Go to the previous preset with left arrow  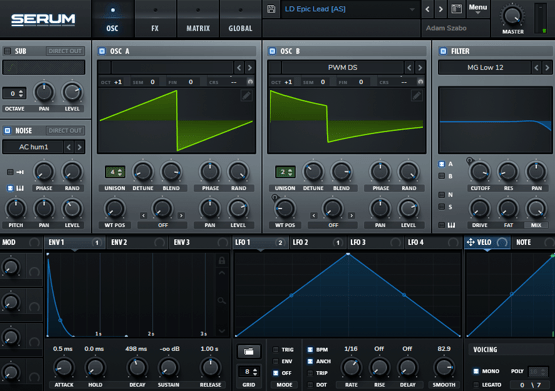coord(428,9)
